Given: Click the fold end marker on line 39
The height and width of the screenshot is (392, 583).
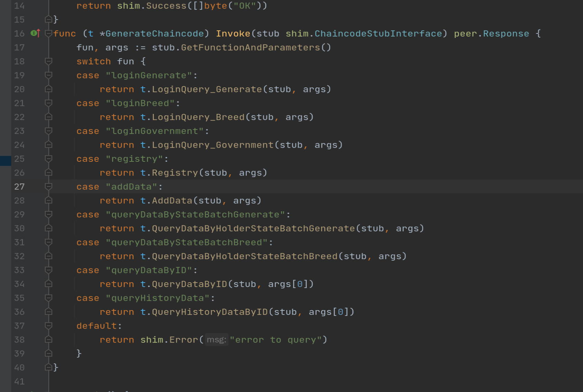Looking at the screenshot, I should pos(49,353).
